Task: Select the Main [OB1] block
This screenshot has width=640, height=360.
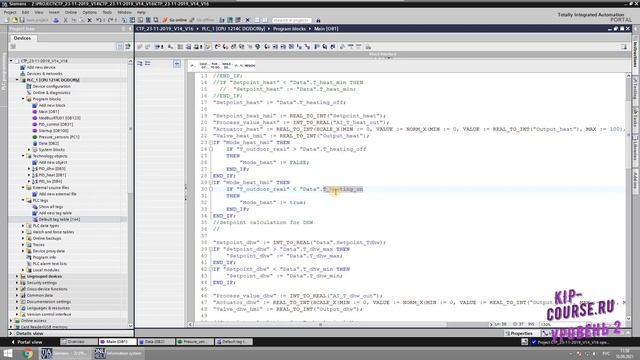Action: [49, 111]
